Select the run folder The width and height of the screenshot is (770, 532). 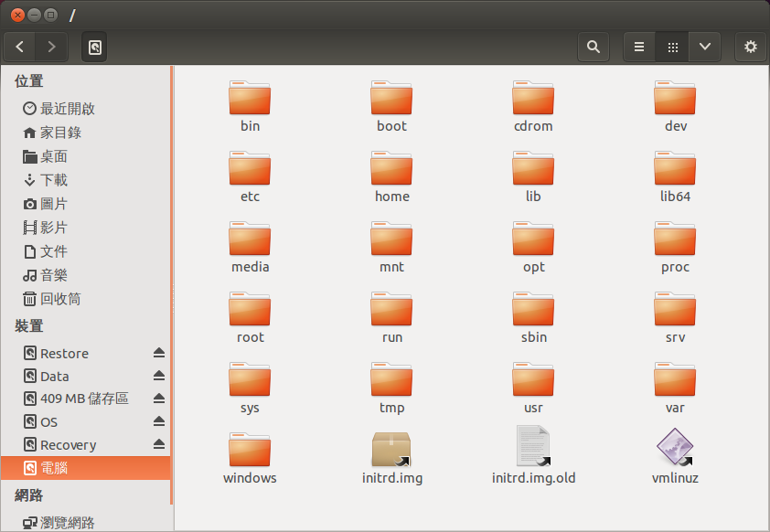click(x=391, y=318)
